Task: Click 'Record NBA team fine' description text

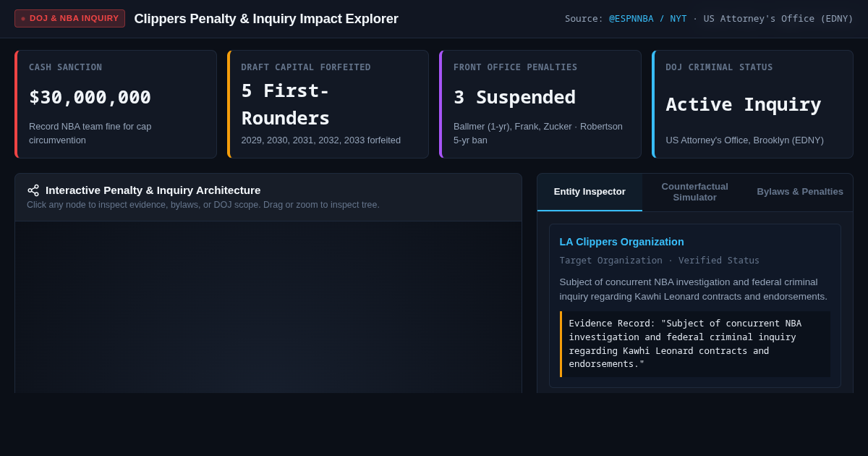Action: 90,133
